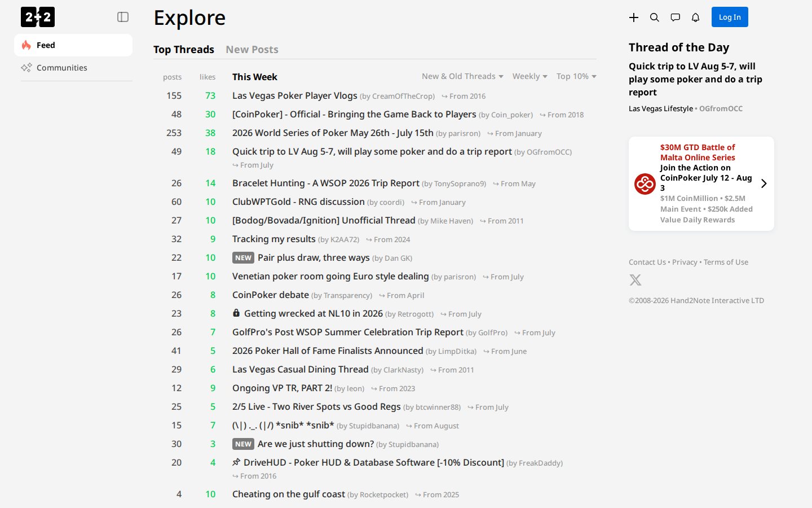
Task: Open GolfPro's Post WSOP Summer Celebration Trip Report
Action: point(348,332)
